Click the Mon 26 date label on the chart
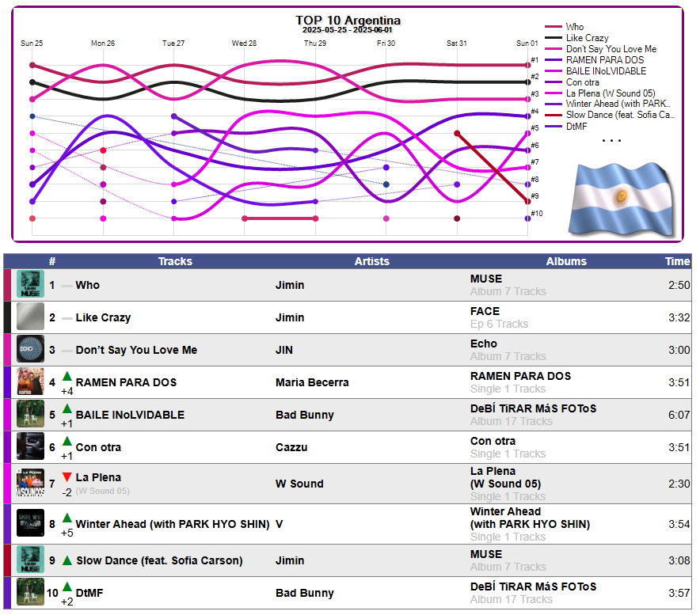Screen dimensions: 700x615 point(103,44)
